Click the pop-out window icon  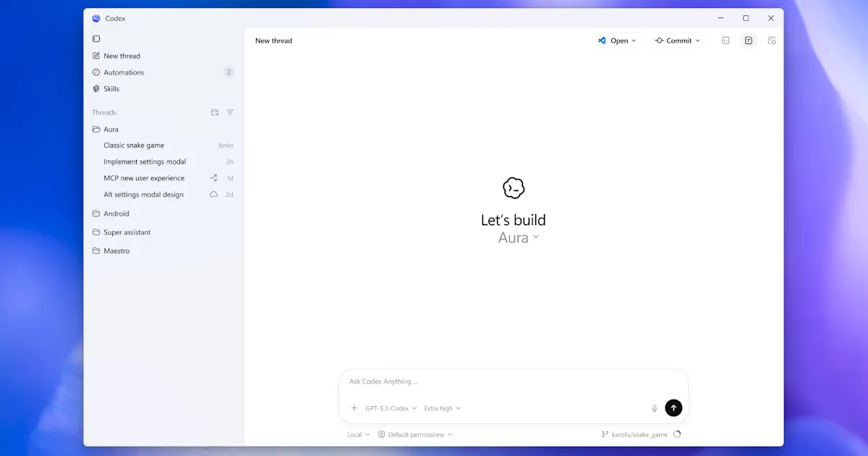click(x=772, y=41)
